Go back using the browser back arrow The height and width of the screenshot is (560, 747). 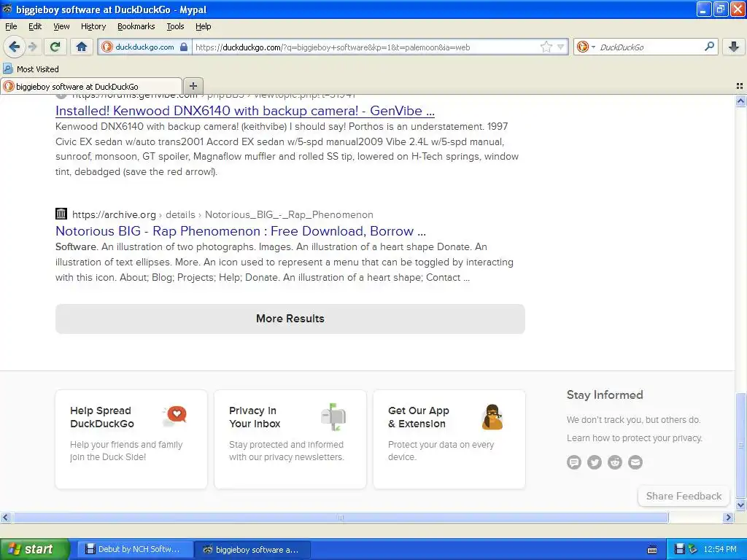[15, 47]
